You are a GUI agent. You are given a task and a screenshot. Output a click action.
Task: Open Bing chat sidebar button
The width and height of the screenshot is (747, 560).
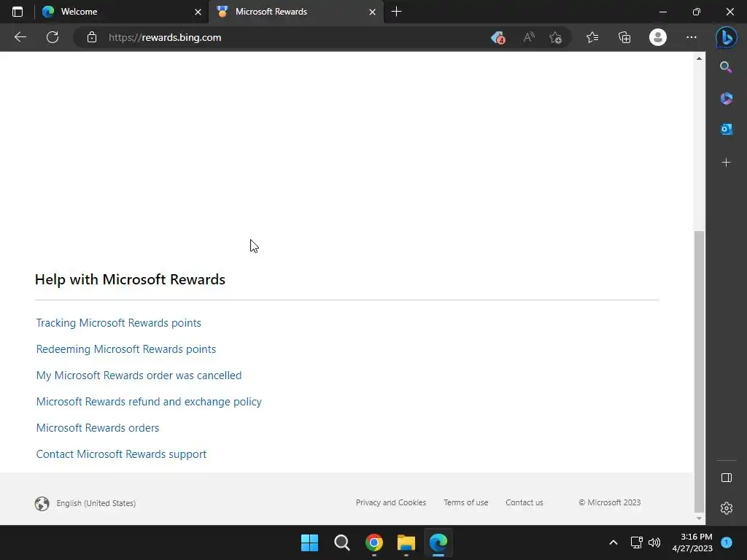[x=726, y=37]
